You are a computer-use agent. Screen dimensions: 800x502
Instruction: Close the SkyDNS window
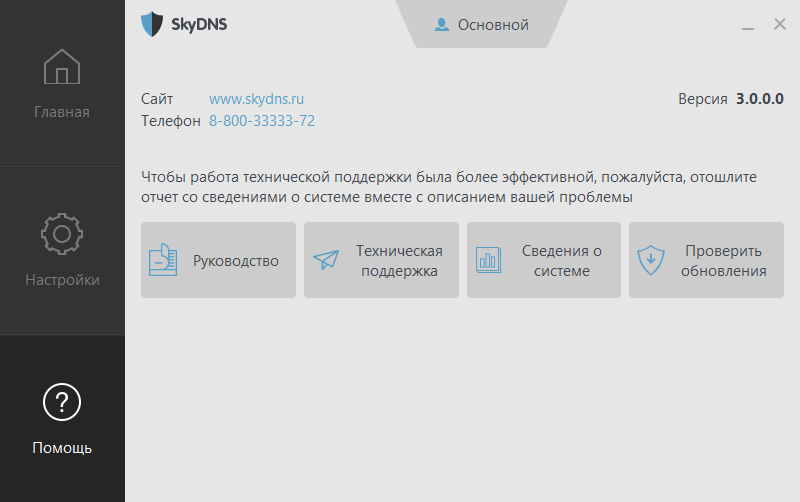pyautogui.click(x=780, y=24)
